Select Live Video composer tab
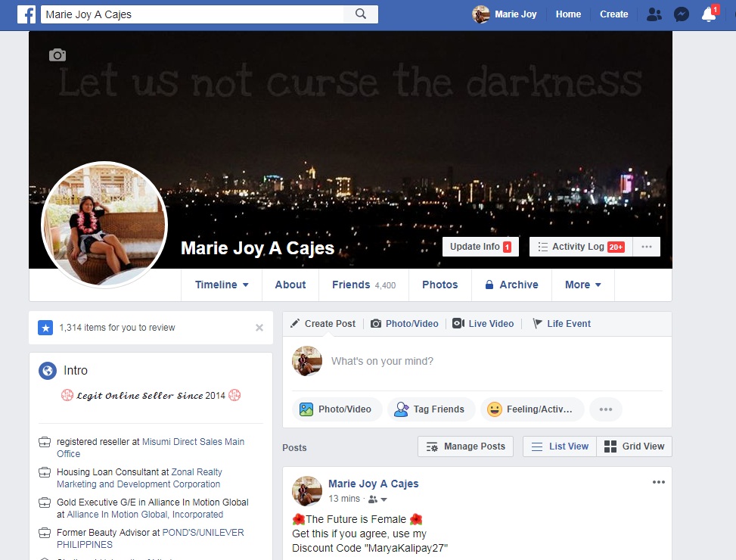Image resolution: width=736 pixels, height=560 pixels. (x=483, y=324)
